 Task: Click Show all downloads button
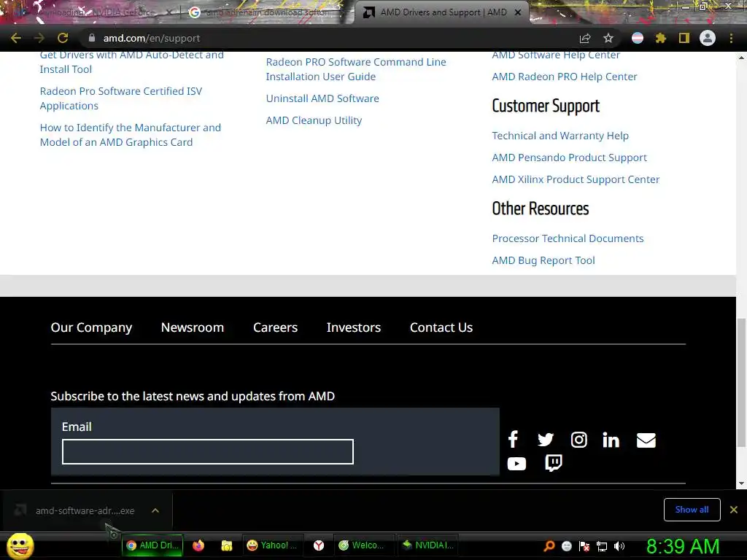pos(692,510)
